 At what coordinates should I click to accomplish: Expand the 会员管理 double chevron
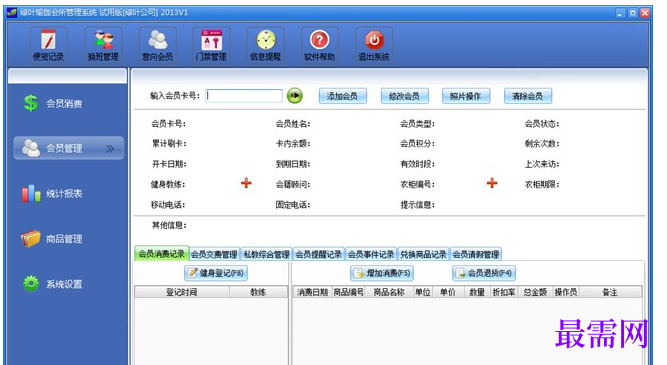point(110,148)
